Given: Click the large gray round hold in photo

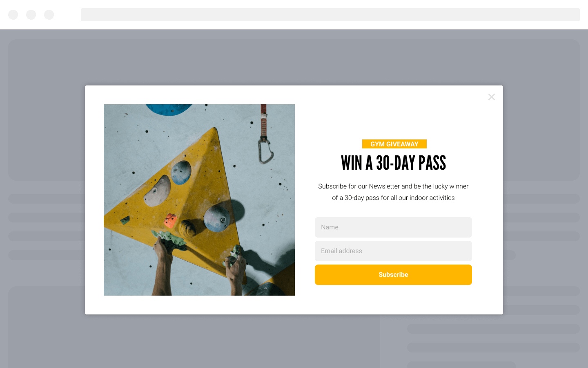Looking at the screenshot, I should pyautogui.click(x=217, y=218).
